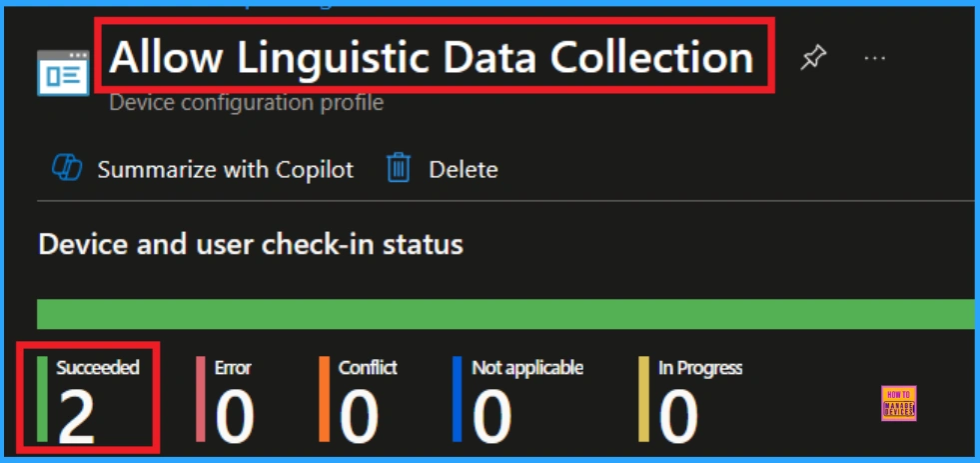Click the Device and user check-in status heading
The height and width of the screenshot is (463, 980).
coord(250,244)
